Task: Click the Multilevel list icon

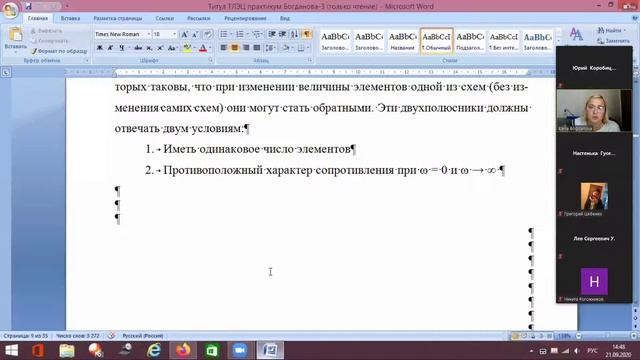Action: pos(256,34)
